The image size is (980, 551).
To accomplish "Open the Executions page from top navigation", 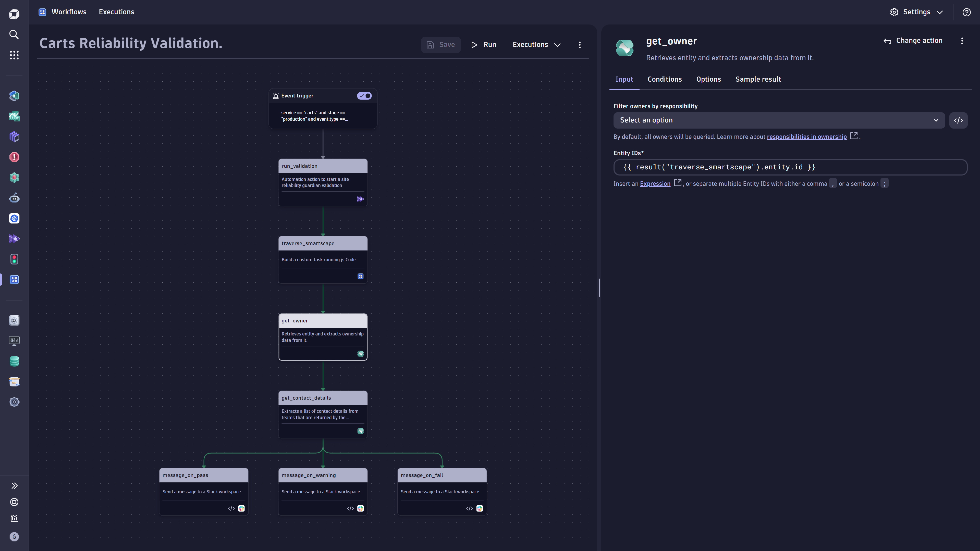I will pos(116,12).
